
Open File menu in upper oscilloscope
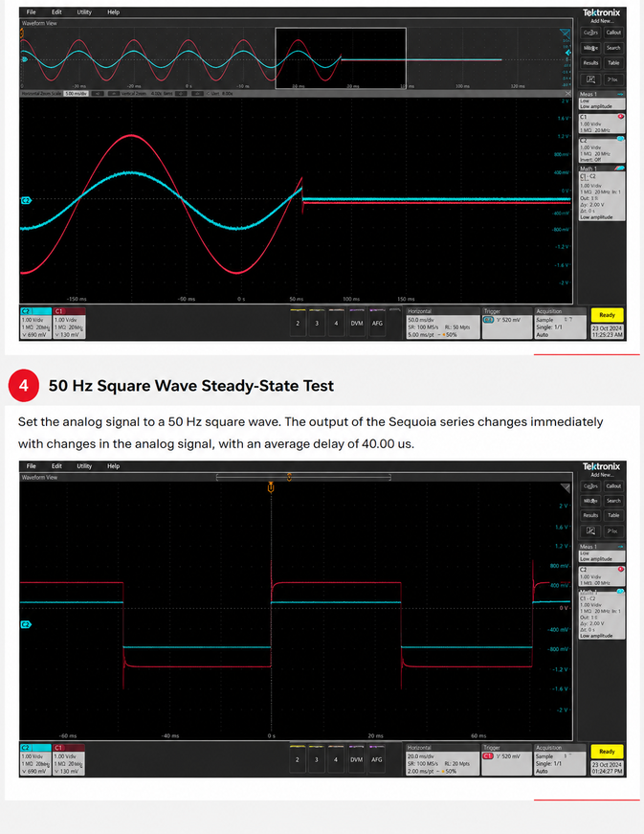click(32, 11)
